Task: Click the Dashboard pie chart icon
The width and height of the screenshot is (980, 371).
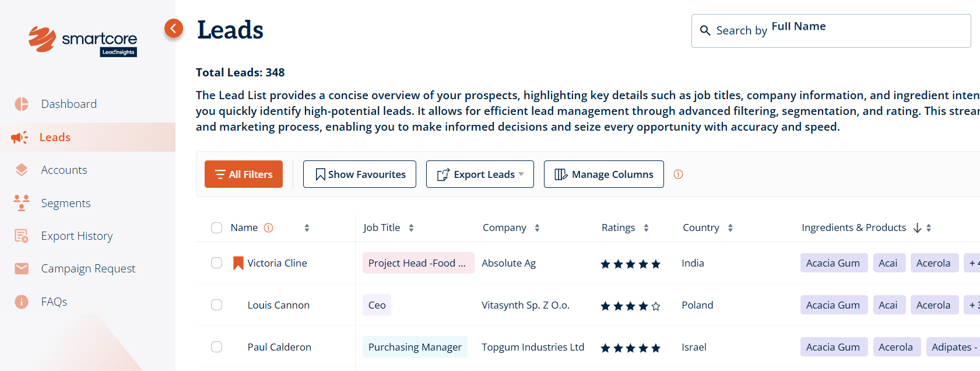Action: click(x=22, y=104)
